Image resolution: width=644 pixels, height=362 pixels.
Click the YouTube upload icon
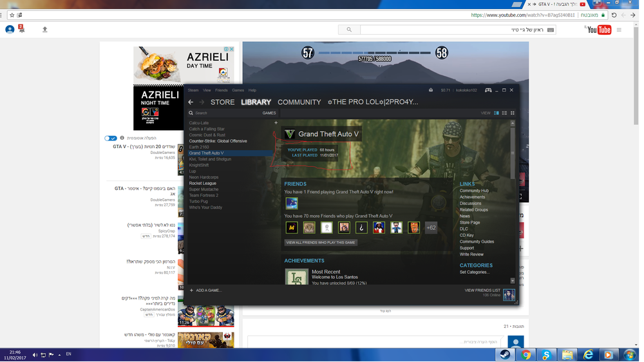44,30
